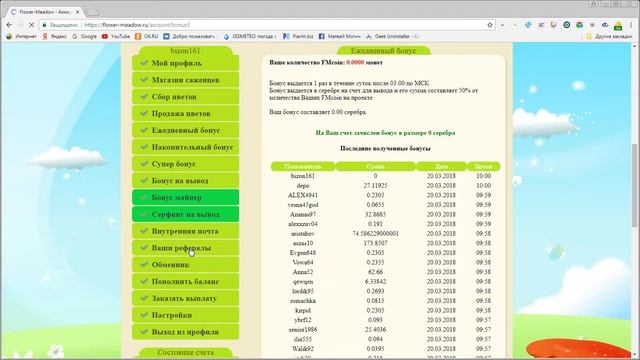Click the amount 173.8507
This screenshot has width=640, height=360.
click(375, 243)
